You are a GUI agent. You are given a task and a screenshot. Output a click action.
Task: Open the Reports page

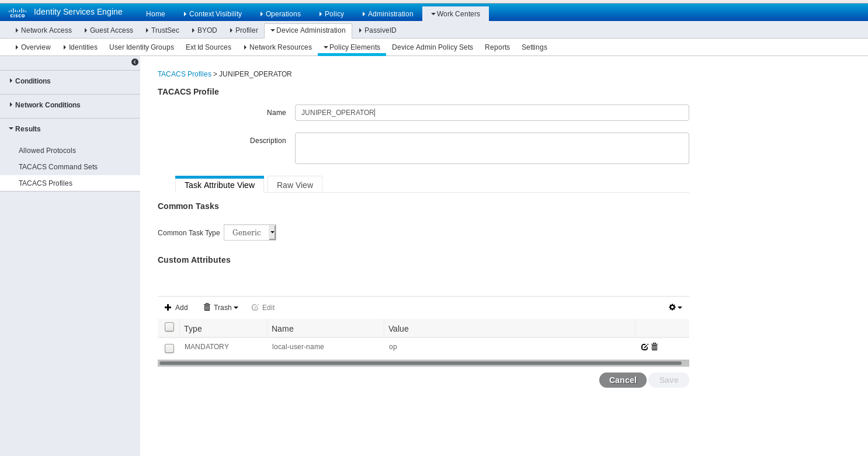point(497,47)
